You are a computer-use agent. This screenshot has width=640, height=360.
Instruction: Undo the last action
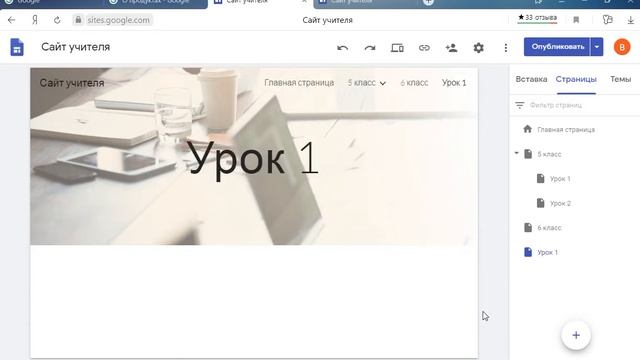pos(342,48)
